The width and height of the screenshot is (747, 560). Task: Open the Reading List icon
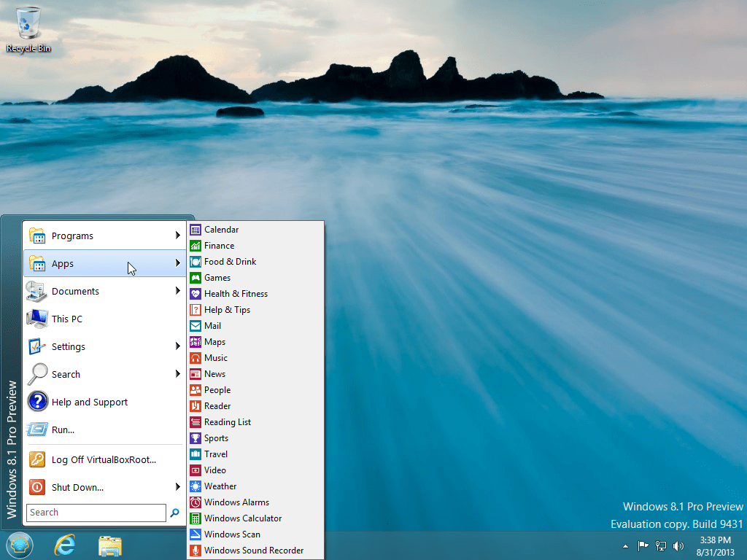[x=196, y=422]
